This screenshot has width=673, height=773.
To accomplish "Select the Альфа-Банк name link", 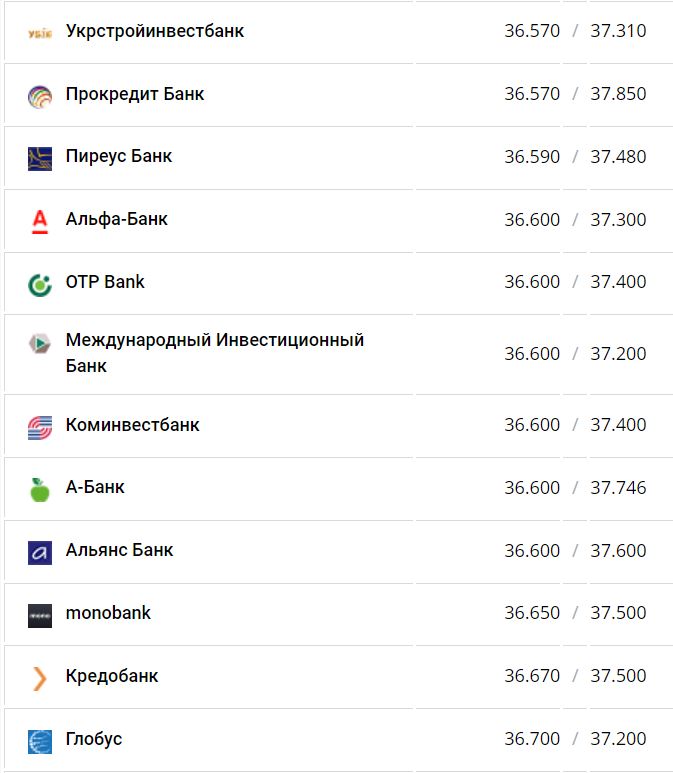I will pyautogui.click(x=117, y=219).
